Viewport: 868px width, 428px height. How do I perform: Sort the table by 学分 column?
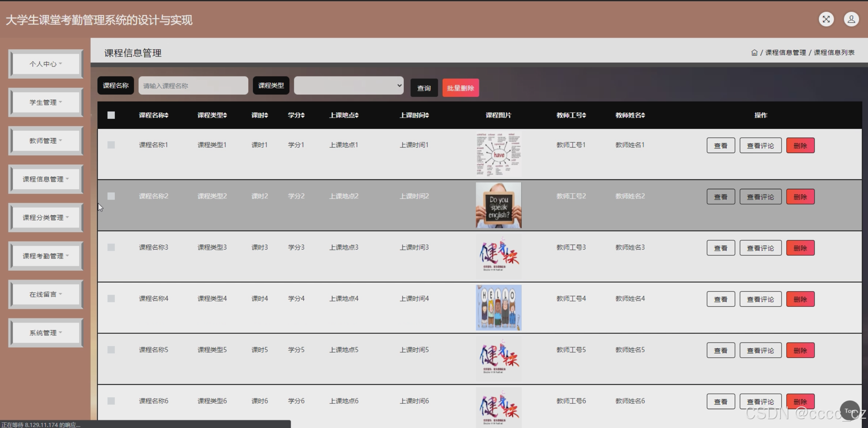point(302,115)
